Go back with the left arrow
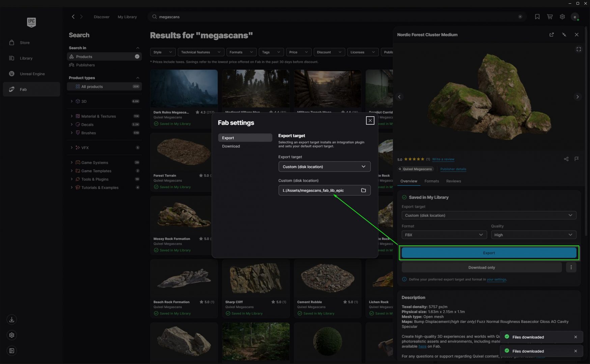The height and width of the screenshot is (364, 590). (x=73, y=17)
